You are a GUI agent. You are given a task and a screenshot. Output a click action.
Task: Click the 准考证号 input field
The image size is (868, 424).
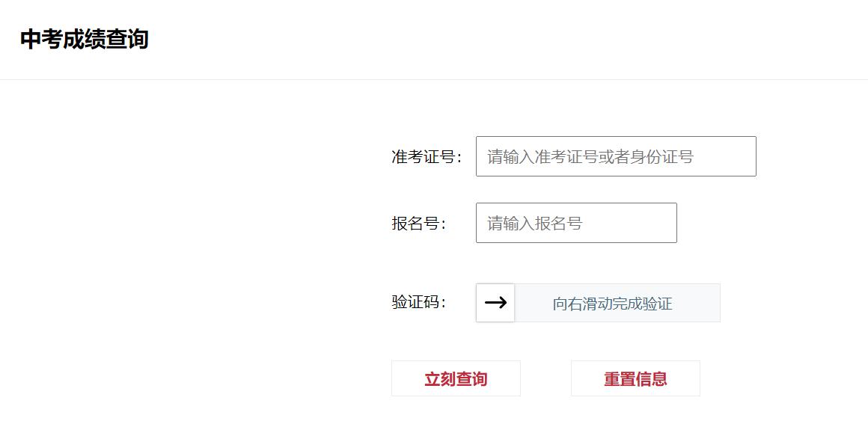coord(615,156)
